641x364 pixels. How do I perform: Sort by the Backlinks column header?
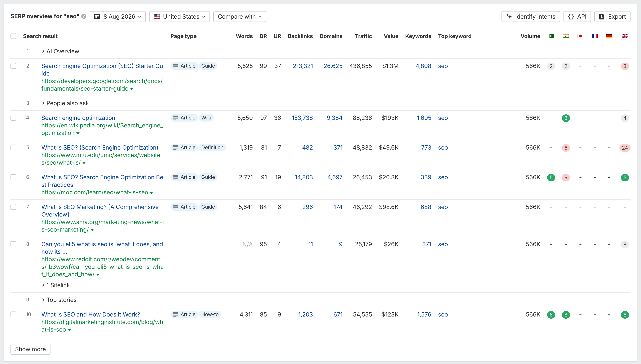click(300, 36)
